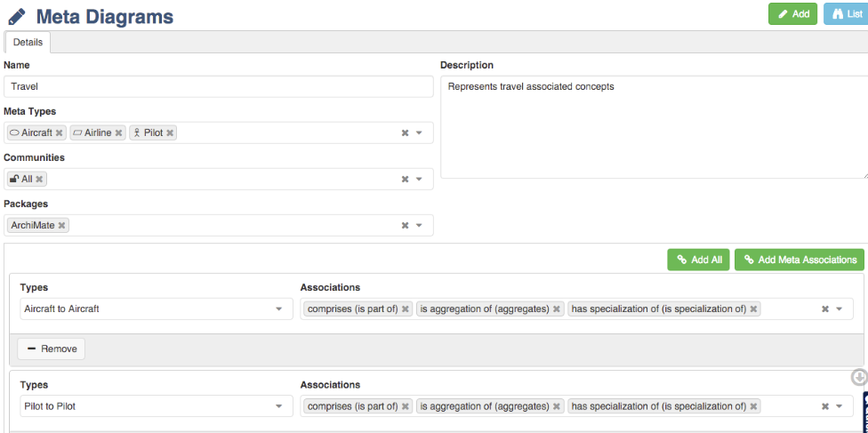868x433 pixels.
Task: Remove the Aircraft meta type tag
Action: 60,132
